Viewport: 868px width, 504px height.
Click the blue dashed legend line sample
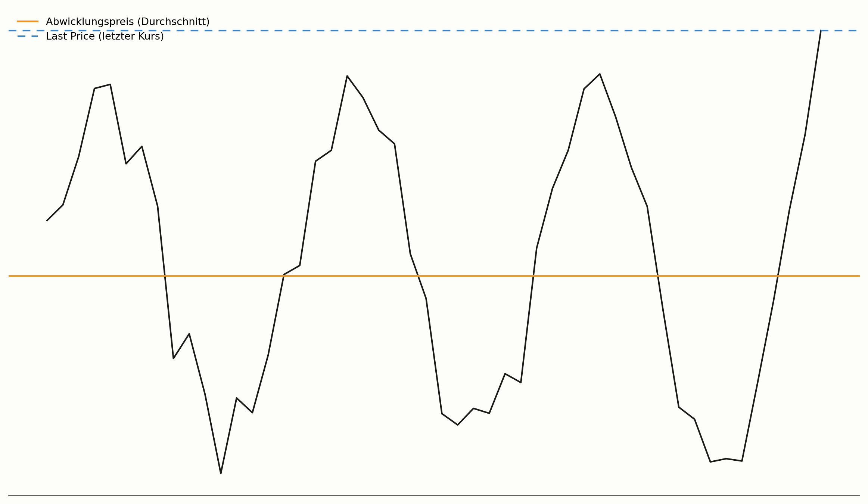(x=28, y=36)
